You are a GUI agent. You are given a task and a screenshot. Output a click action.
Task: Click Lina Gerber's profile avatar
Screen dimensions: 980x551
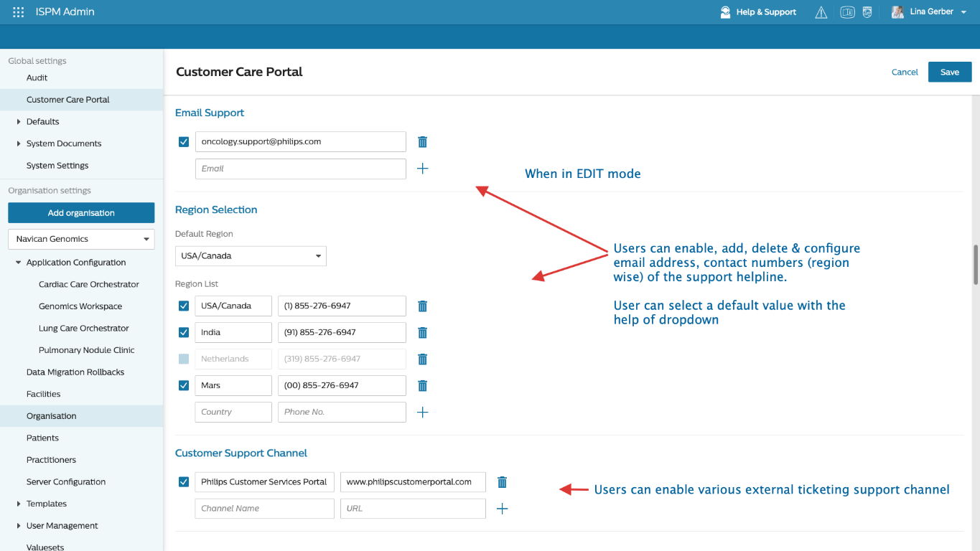(x=897, y=12)
